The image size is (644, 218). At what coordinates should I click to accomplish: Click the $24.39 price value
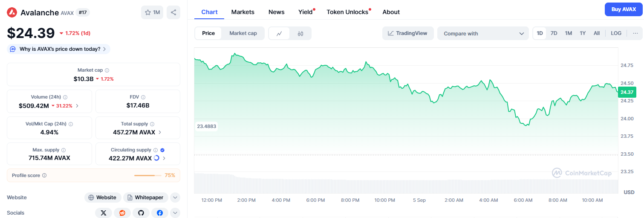31,33
